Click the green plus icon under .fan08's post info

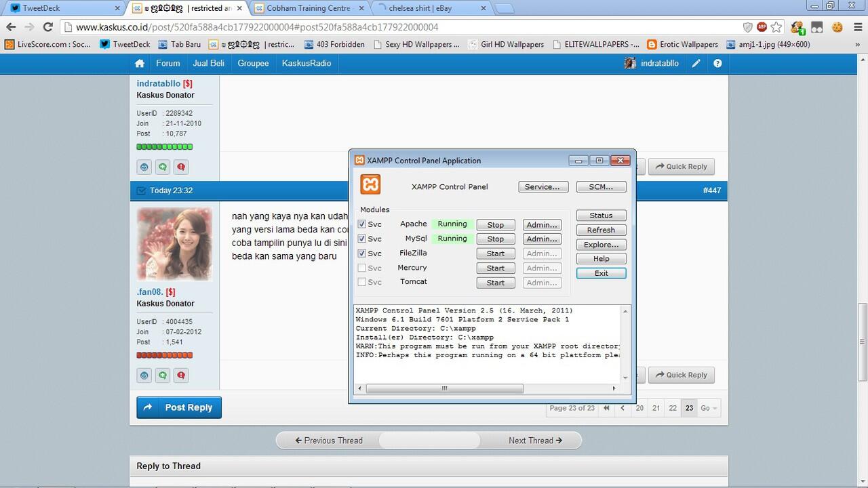tap(163, 375)
